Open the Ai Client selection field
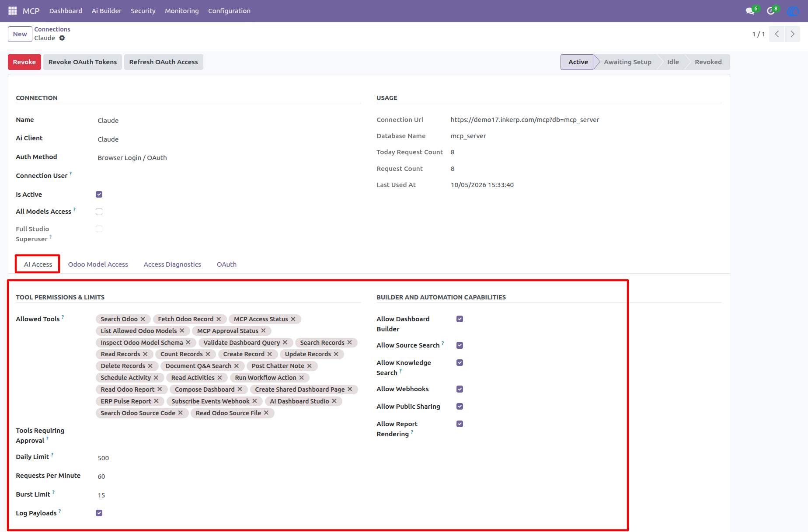808x532 pixels. [228, 139]
